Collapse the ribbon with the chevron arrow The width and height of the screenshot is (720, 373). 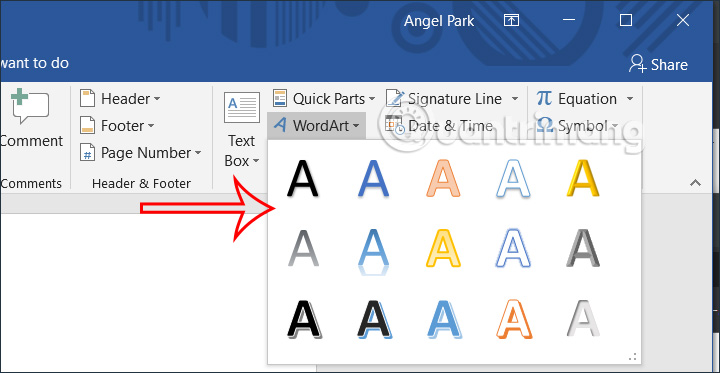click(696, 183)
